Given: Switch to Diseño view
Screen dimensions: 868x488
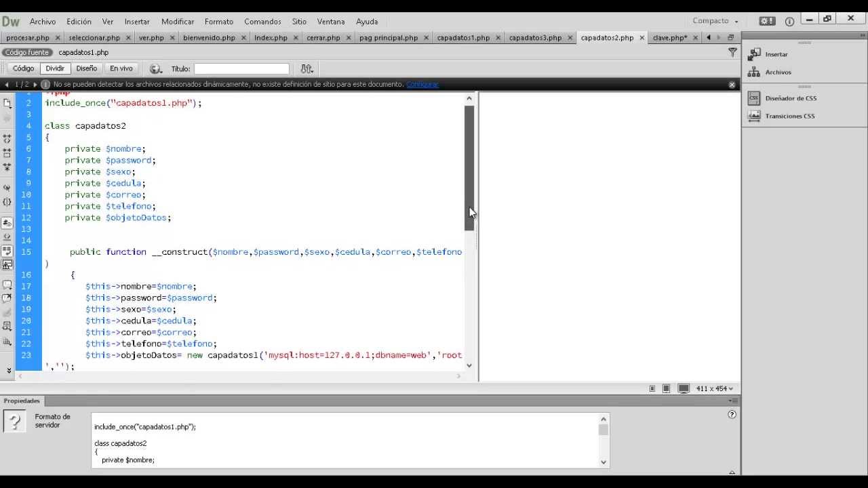Looking at the screenshot, I should (x=87, y=68).
